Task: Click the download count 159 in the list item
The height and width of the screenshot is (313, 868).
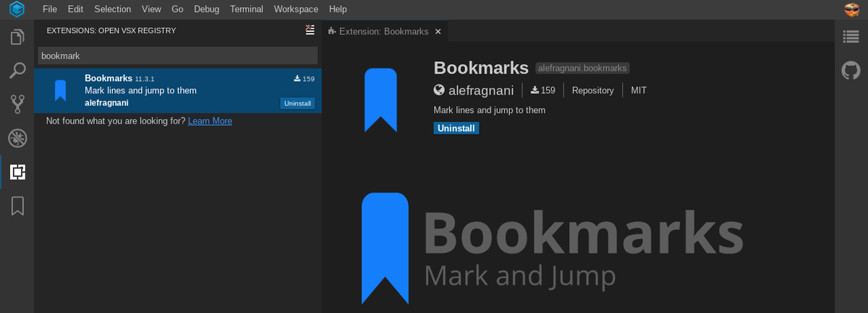Action: pyautogui.click(x=304, y=79)
